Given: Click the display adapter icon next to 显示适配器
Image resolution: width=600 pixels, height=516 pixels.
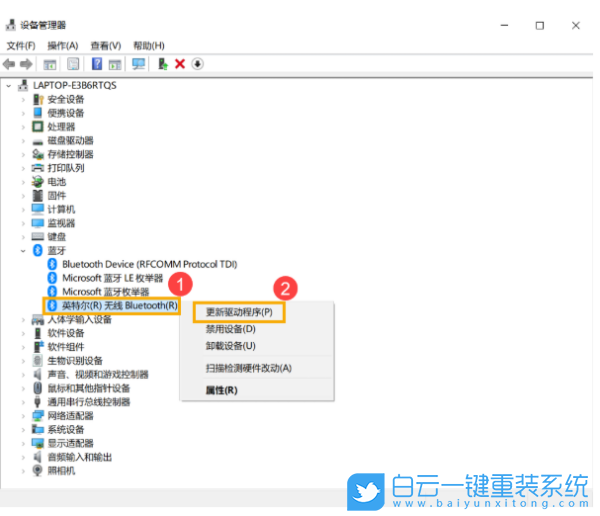Looking at the screenshot, I should [38, 443].
